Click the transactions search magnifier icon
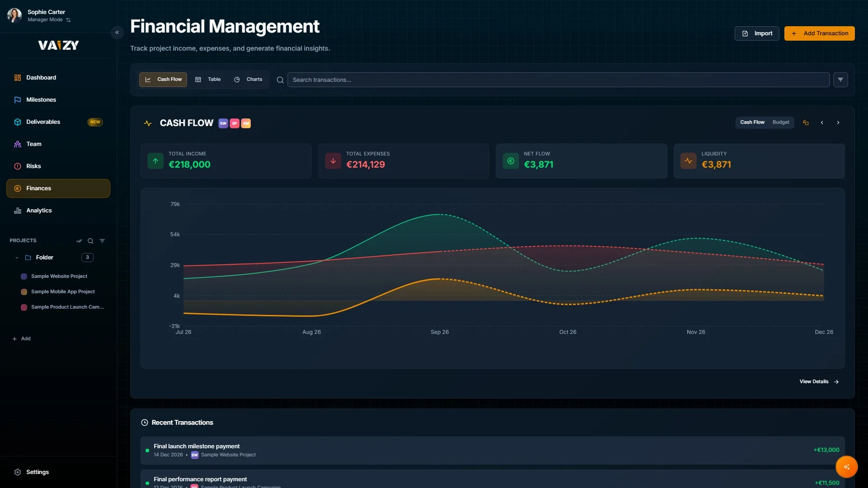The height and width of the screenshot is (488, 868). (x=280, y=80)
